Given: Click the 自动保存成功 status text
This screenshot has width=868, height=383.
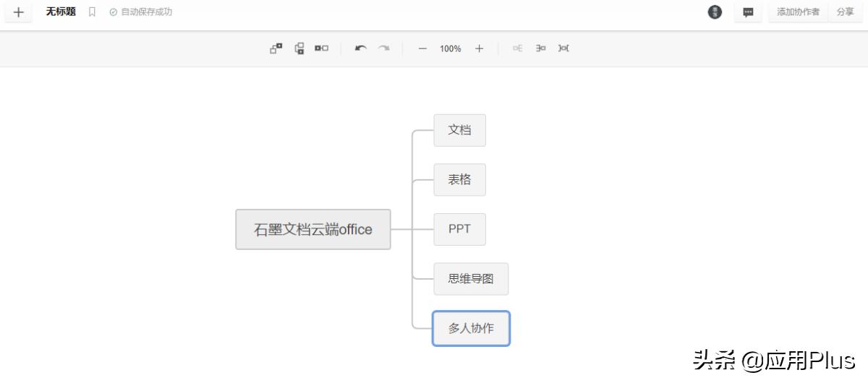Looking at the screenshot, I should (x=146, y=12).
